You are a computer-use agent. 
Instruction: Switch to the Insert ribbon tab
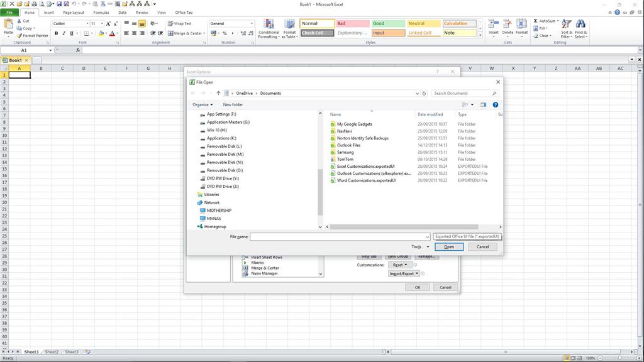pos(49,13)
